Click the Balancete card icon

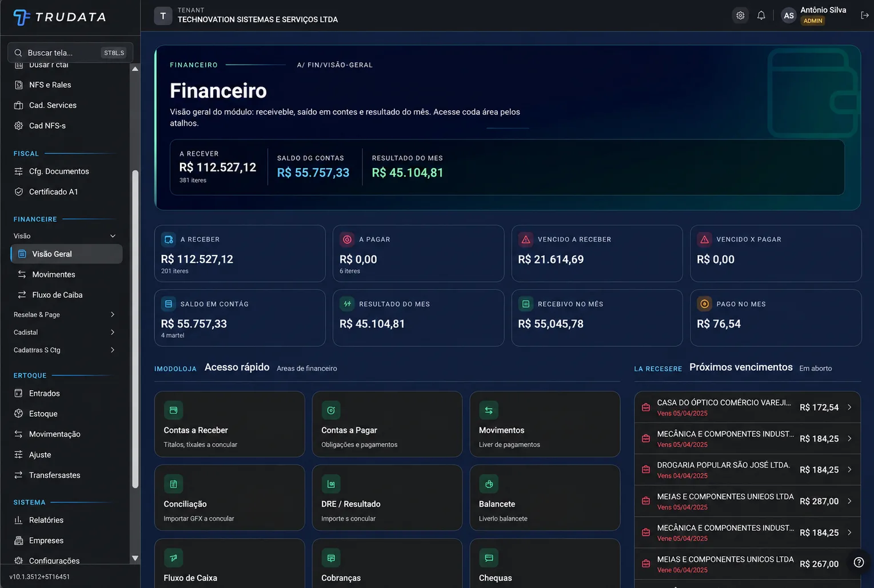(x=489, y=484)
